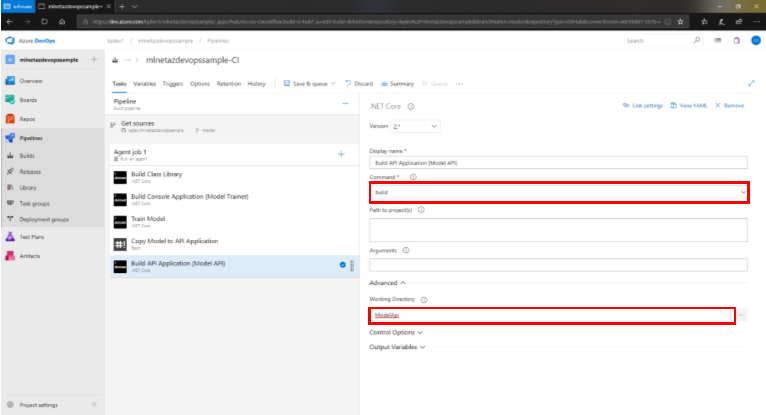
Task: Switch to the Triggers tab
Action: click(x=172, y=84)
